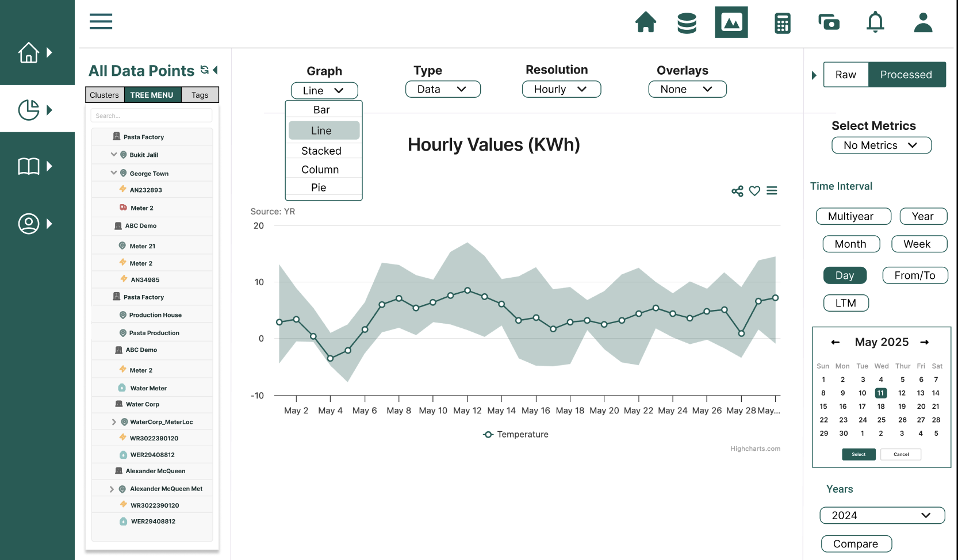Image resolution: width=958 pixels, height=560 pixels.
Task: Select the Week time interval
Action: [918, 244]
